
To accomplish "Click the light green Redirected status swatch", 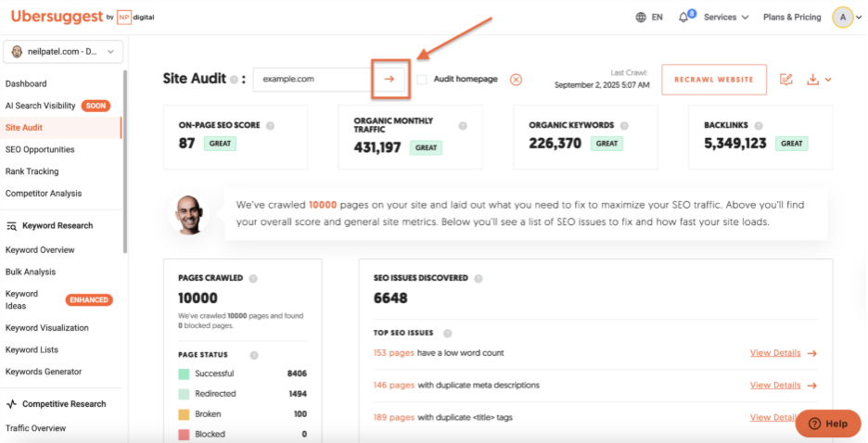I will click(184, 394).
